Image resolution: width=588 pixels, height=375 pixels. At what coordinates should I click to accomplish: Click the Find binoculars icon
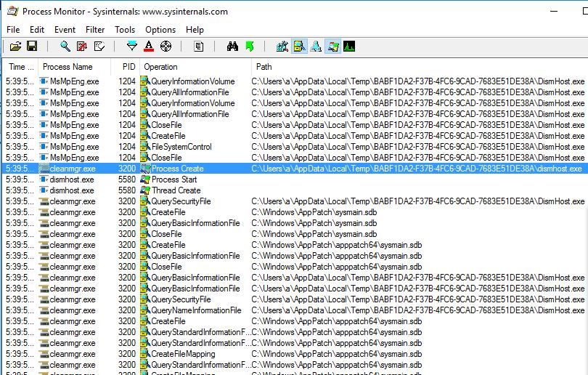click(232, 47)
